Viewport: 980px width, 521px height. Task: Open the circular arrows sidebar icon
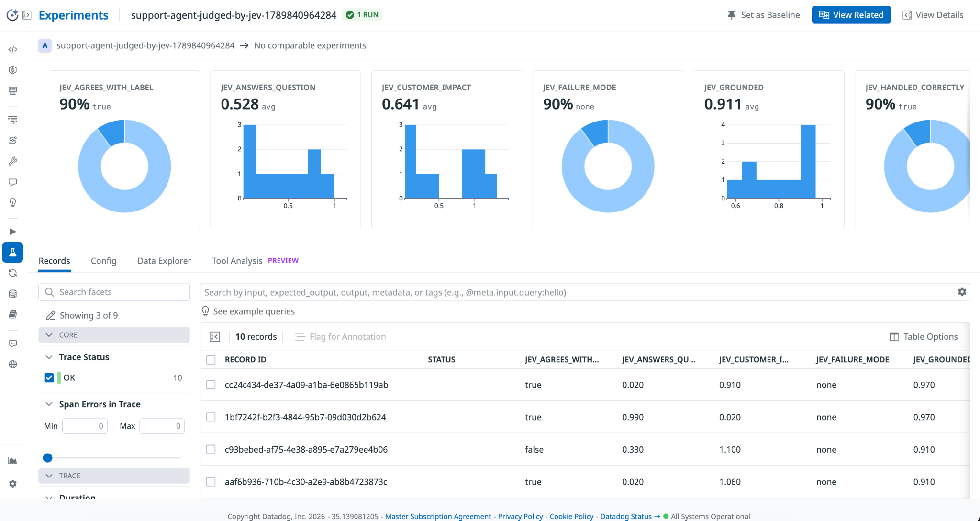pos(13,273)
